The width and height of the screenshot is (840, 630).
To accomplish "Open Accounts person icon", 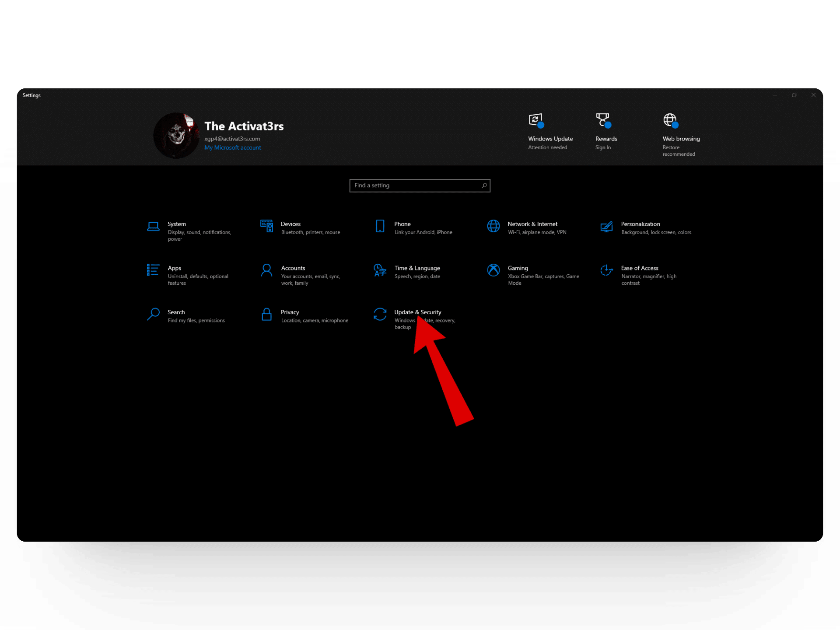I will click(x=266, y=270).
